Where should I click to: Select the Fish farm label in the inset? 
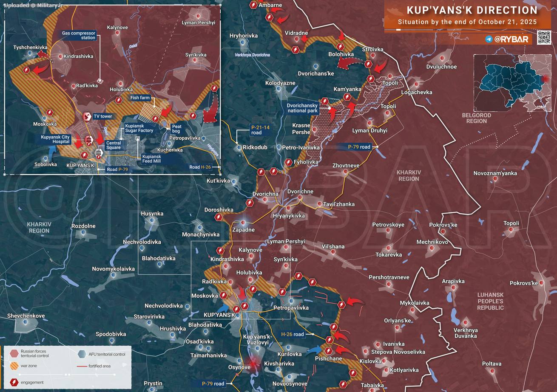(x=140, y=98)
